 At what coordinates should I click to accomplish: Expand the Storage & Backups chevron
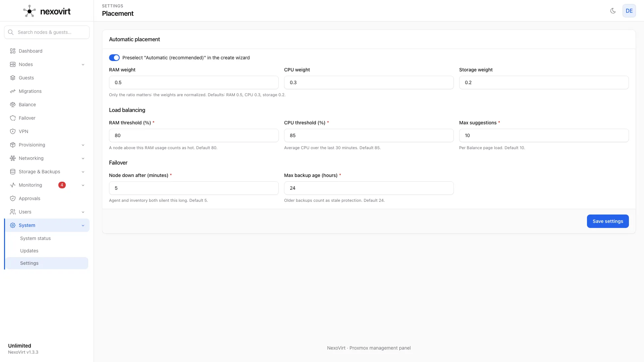83,172
